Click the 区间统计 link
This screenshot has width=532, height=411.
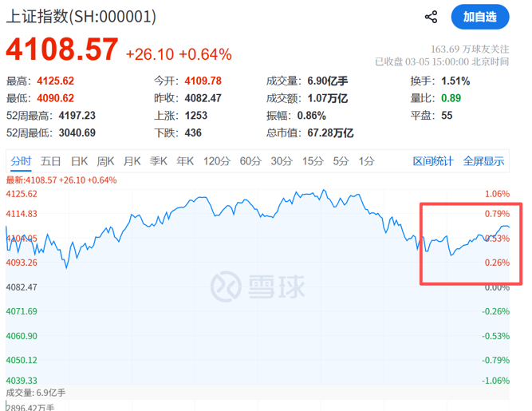[432, 161]
